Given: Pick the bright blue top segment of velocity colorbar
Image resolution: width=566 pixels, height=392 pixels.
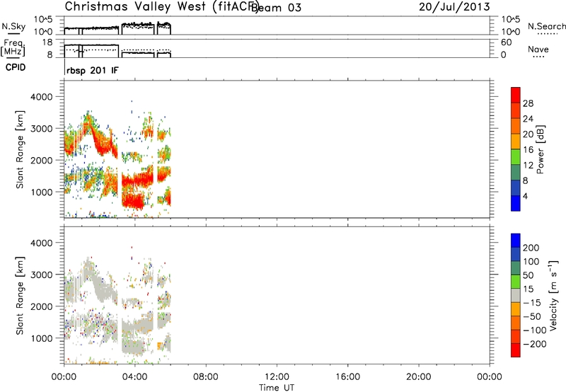Looking at the screenshot, I should (516, 241).
